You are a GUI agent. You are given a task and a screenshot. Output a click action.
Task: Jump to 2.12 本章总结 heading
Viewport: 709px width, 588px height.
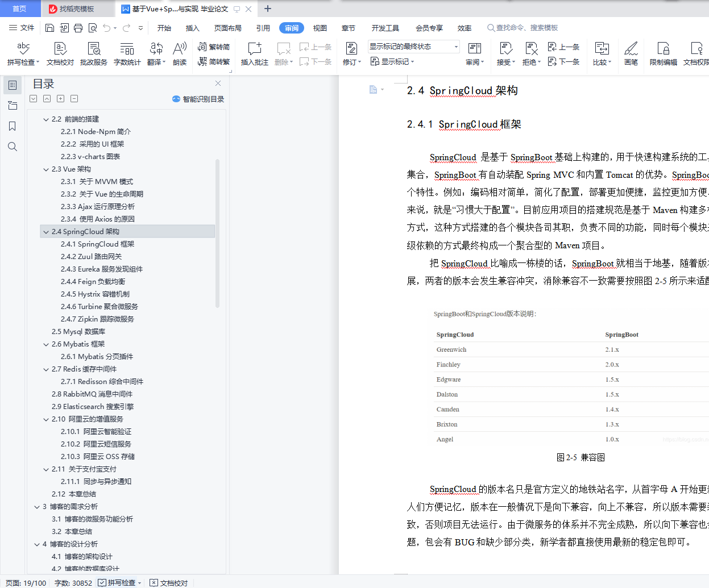(74, 494)
